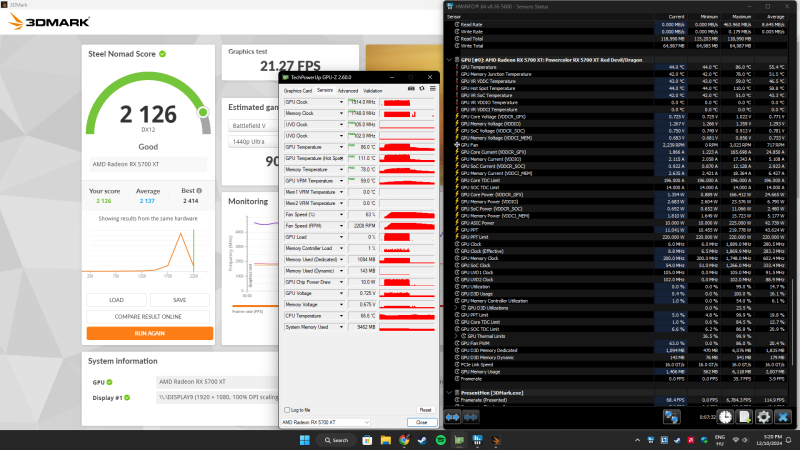
Task: Open HWiNFO settings gear icon
Action: coord(764,417)
